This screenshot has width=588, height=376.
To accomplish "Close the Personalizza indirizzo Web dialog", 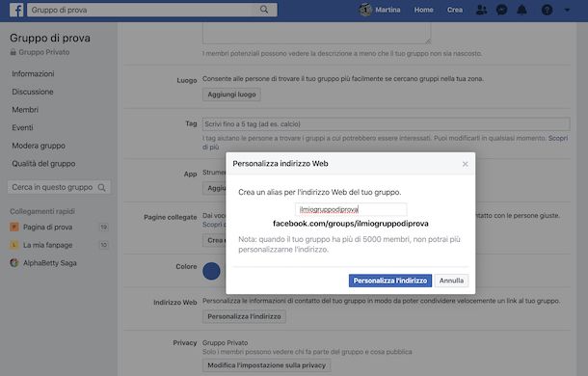I will click(x=465, y=164).
